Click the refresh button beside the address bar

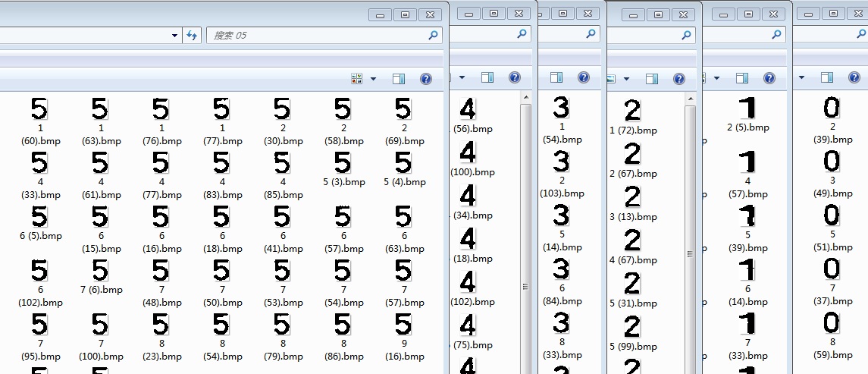pos(192,36)
